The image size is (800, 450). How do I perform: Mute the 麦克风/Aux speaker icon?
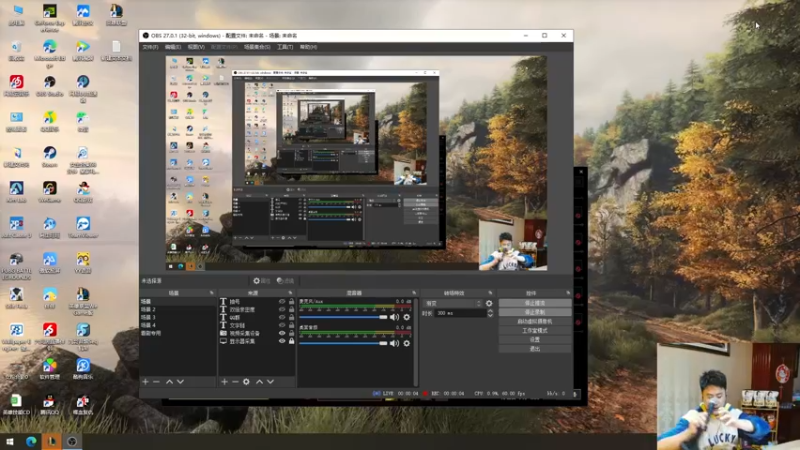point(394,317)
